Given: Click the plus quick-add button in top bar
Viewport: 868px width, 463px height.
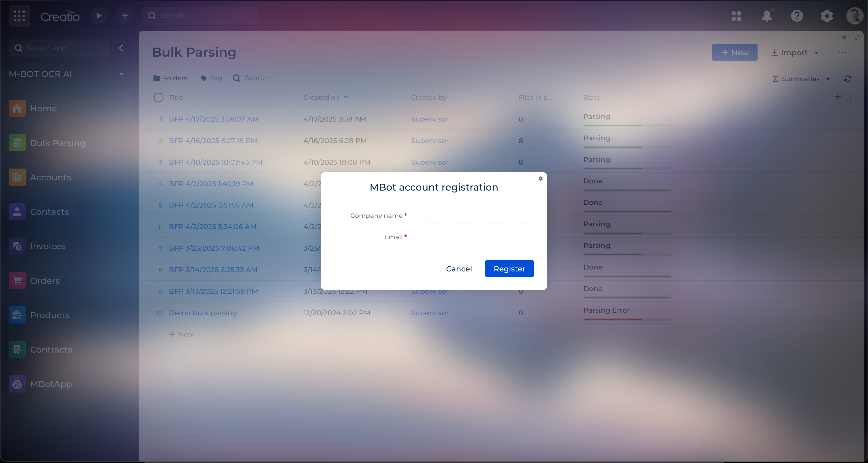Looking at the screenshot, I should [125, 16].
